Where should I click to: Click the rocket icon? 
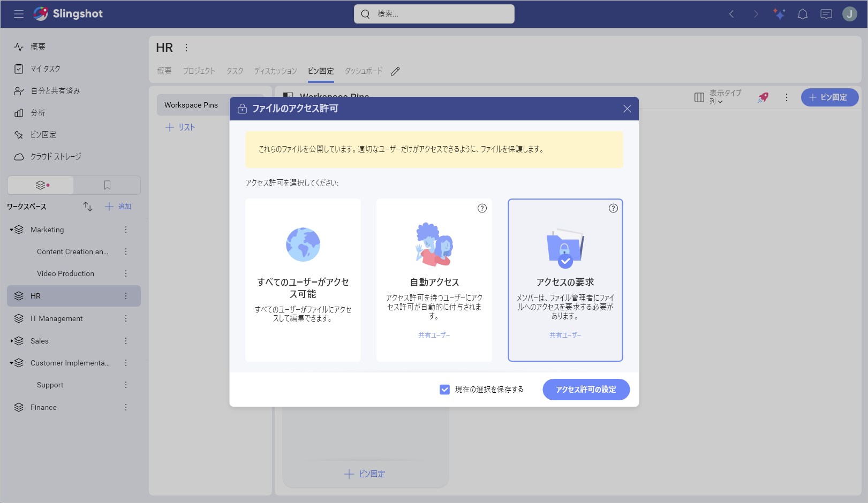point(763,97)
